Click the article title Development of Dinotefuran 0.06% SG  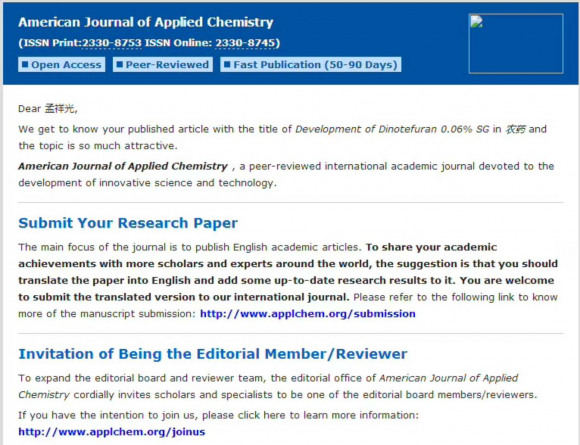pyautogui.click(x=392, y=129)
